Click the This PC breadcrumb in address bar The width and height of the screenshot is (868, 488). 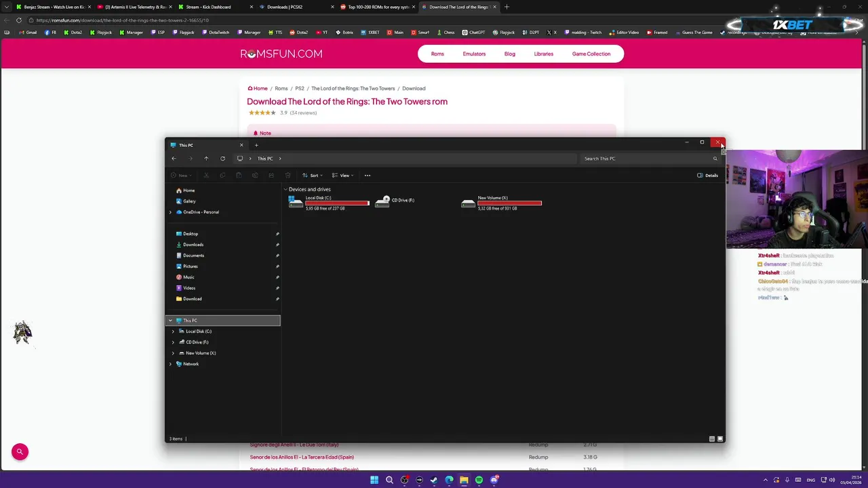tap(265, 159)
